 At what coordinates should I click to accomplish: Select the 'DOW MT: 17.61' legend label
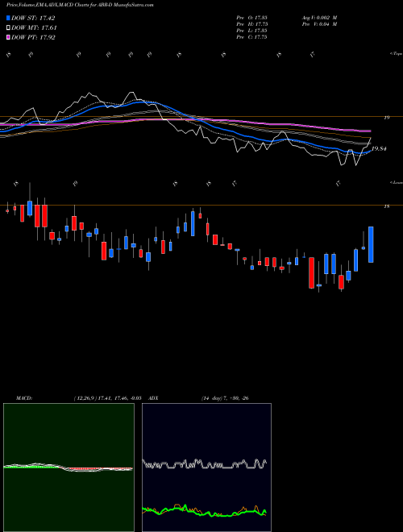[x=34, y=28]
